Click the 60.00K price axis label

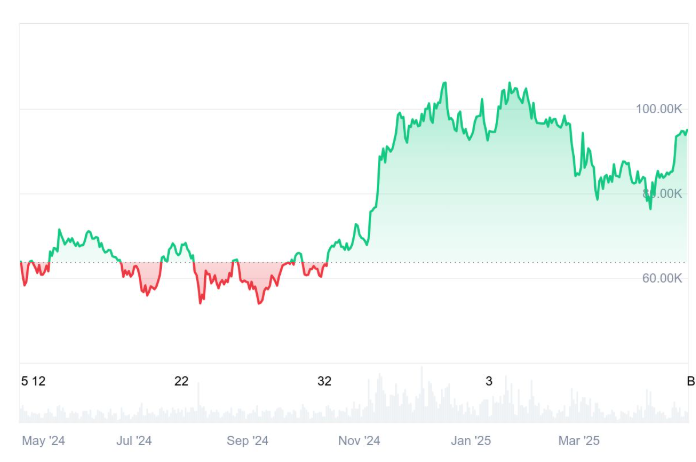tap(662, 278)
